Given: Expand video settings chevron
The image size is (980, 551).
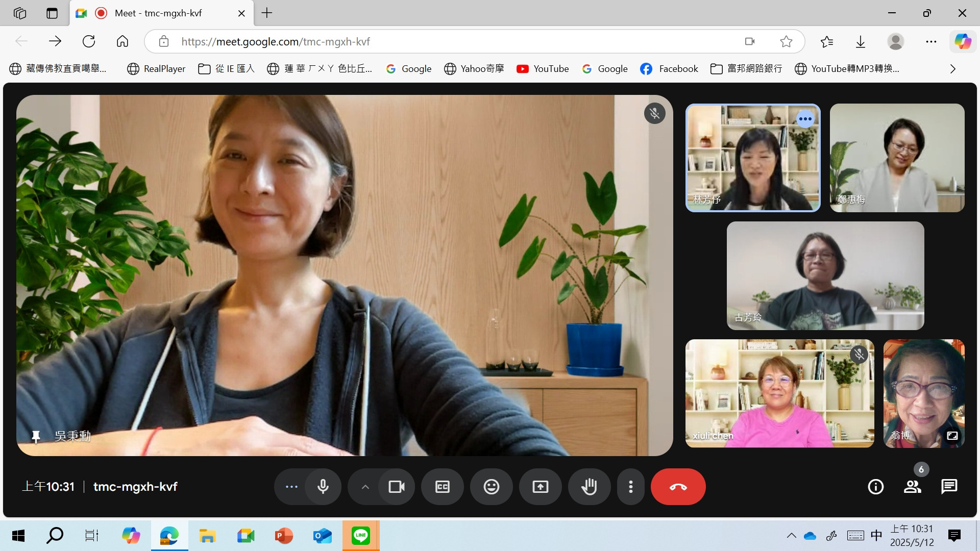Looking at the screenshot, I should pos(365,487).
